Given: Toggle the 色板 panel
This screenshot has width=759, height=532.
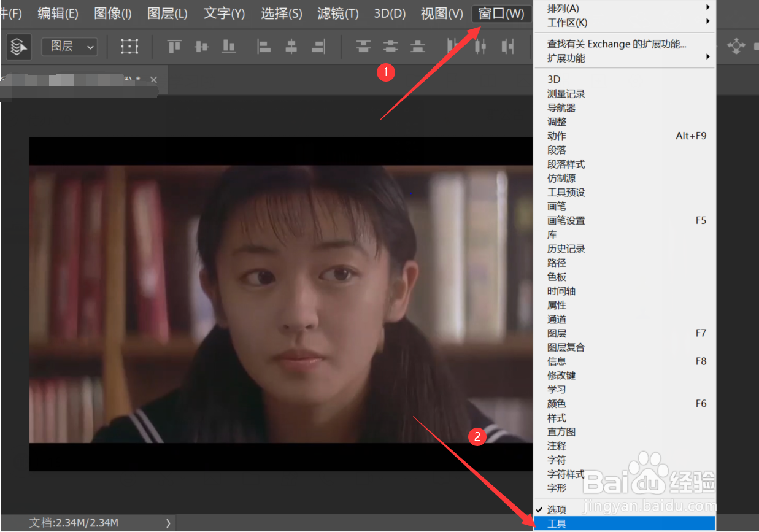Looking at the screenshot, I should point(624,277).
